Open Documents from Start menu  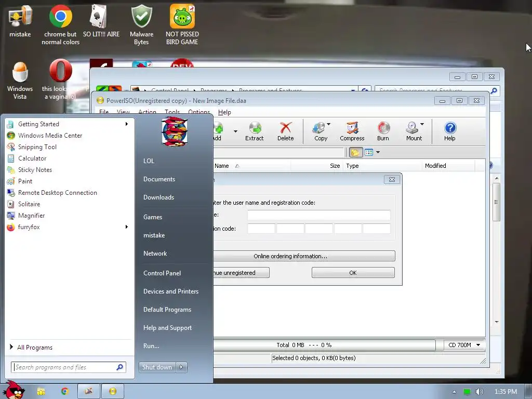coord(159,179)
